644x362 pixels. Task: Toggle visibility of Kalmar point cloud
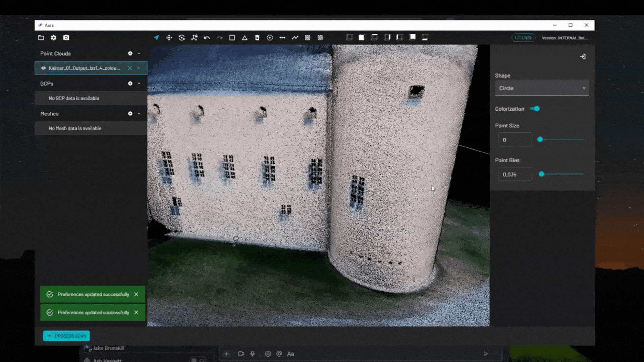coord(43,68)
